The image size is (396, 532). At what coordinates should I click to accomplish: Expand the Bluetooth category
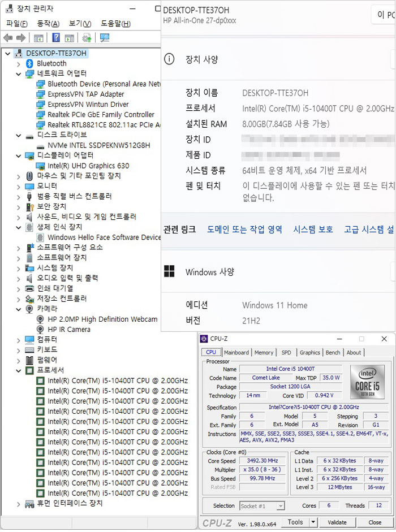[19, 64]
